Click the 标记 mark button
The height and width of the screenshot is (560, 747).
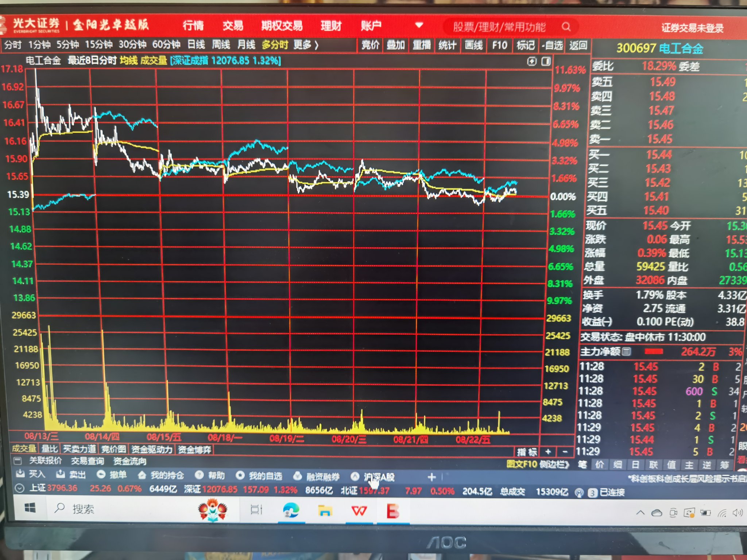525,46
